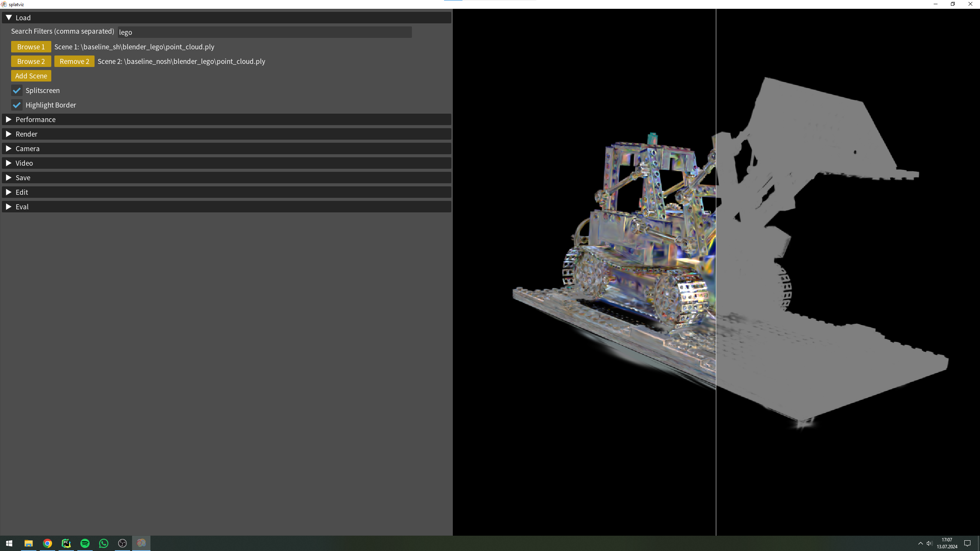The width and height of the screenshot is (980, 551).
Task: Click the Windows Start button
Action: (x=9, y=543)
